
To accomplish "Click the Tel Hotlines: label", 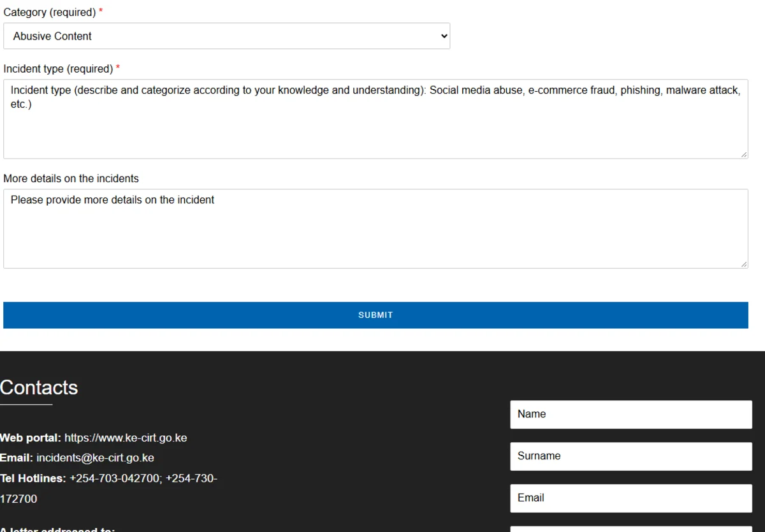I will [33, 478].
